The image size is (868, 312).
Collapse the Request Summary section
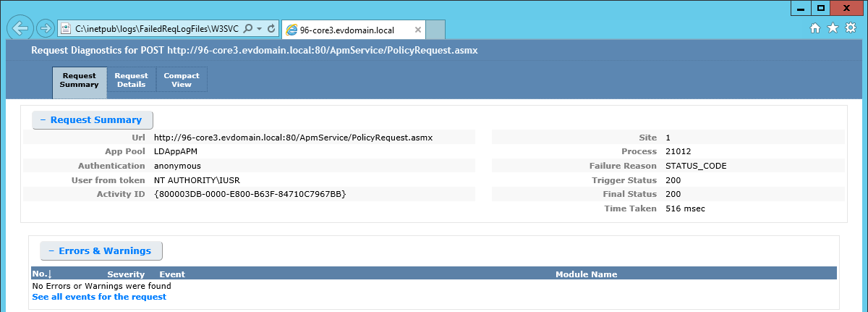pos(92,120)
